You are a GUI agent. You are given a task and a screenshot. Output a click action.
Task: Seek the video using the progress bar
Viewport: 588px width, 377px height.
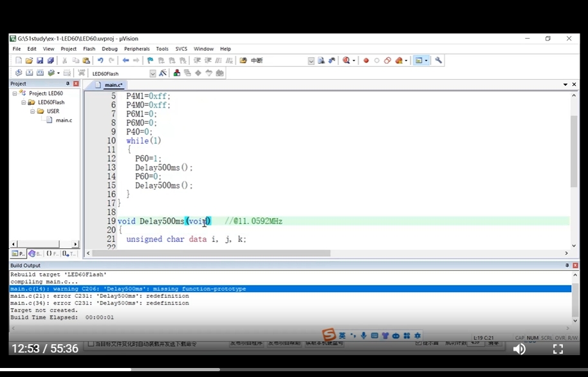(294, 369)
